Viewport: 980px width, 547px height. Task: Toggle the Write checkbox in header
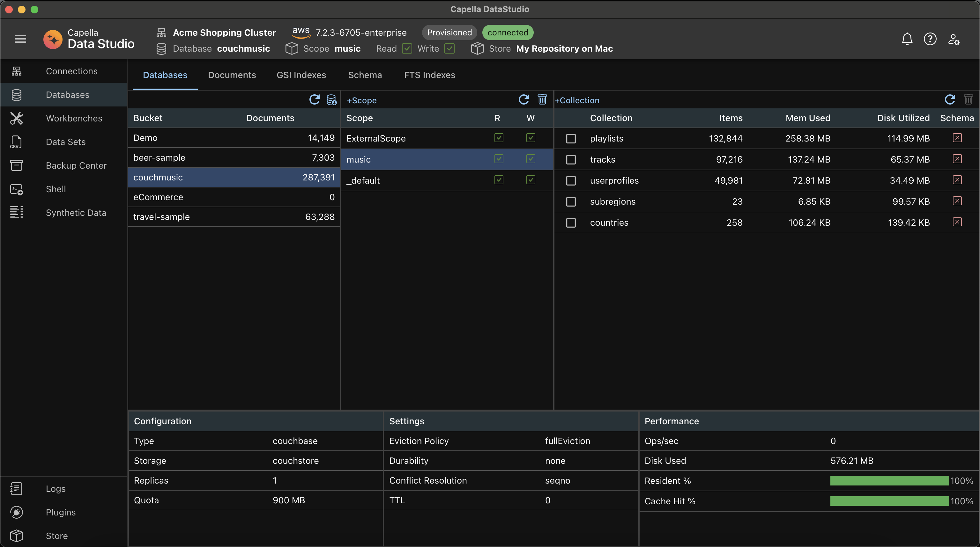449,49
